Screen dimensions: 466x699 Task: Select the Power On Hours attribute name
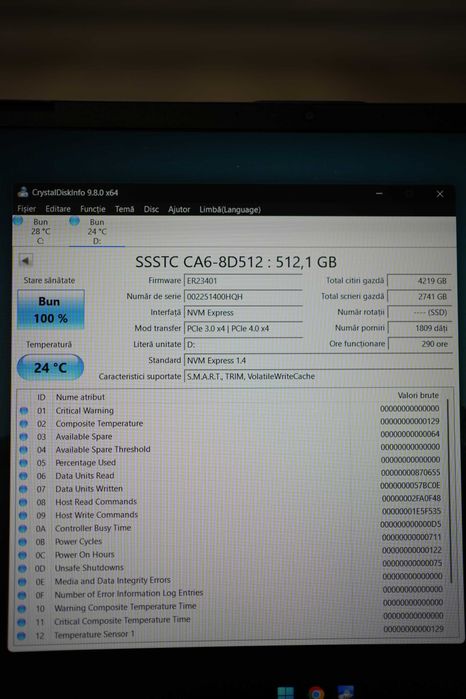click(x=84, y=555)
